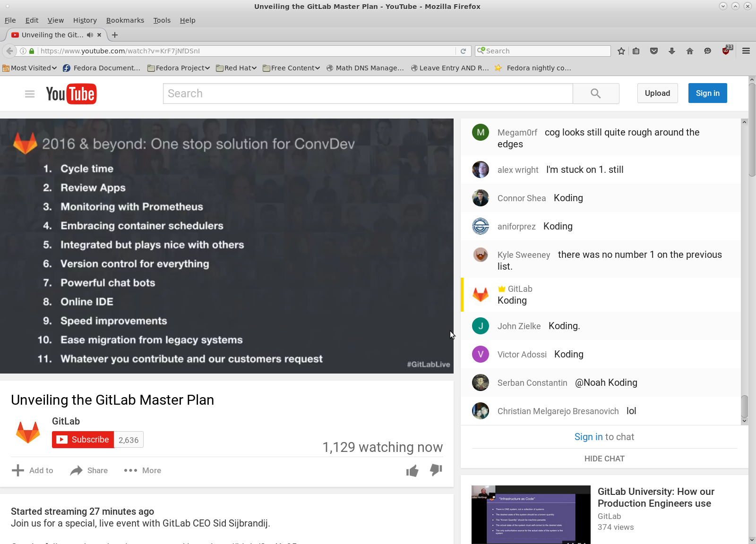Reload the page with the refresh icon
Viewport: 756px width, 544px height.
click(x=464, y=51)
